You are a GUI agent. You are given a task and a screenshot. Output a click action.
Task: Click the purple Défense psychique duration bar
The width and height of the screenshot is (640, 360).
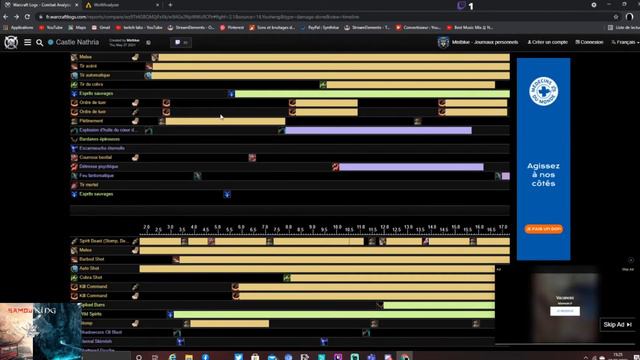[x=411, y=167]
